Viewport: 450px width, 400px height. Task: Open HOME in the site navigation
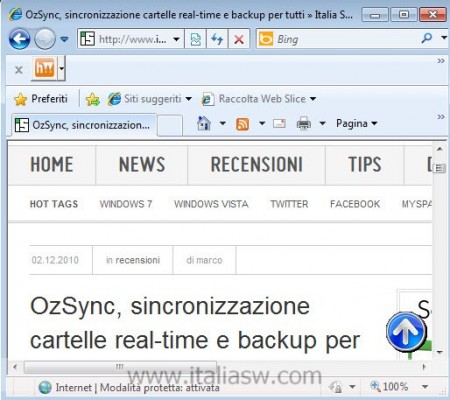52,165
